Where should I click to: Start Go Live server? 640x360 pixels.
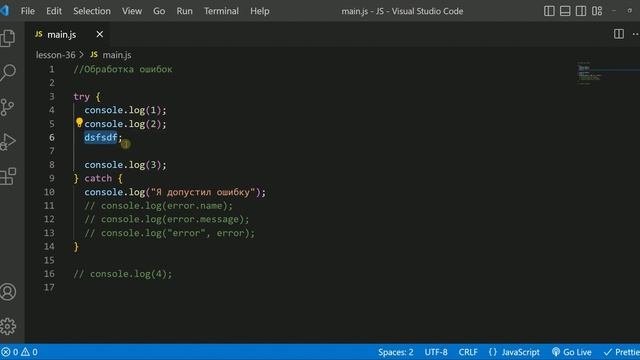coord(571,352)
